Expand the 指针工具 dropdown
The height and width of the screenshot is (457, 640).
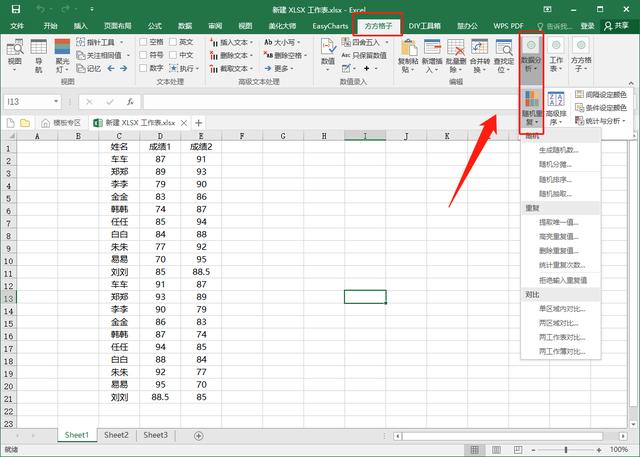[122, 42]
